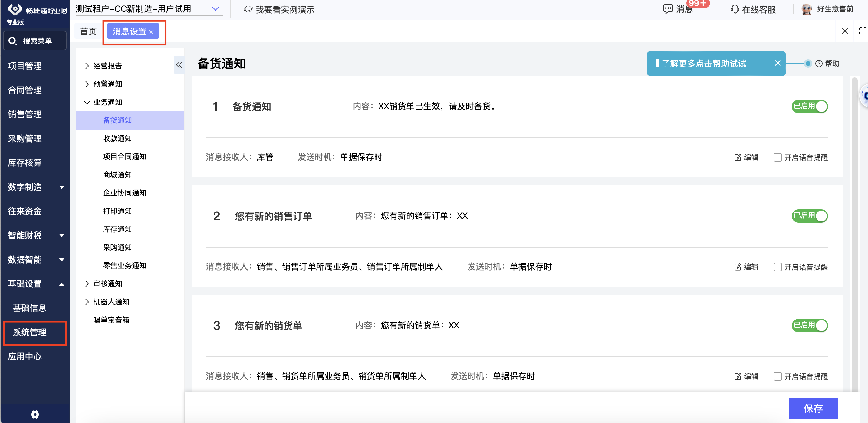Enable voice reminder for 您有新的销售订单

point(778,267)
